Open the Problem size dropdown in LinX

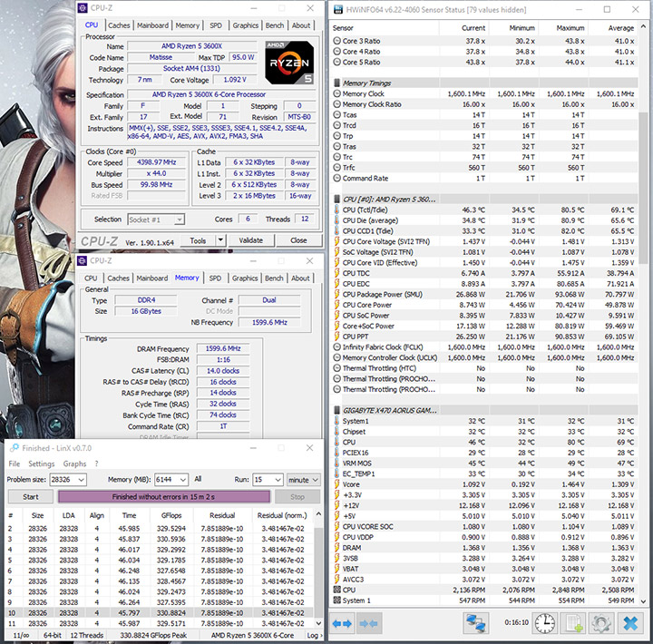point(79,479)
